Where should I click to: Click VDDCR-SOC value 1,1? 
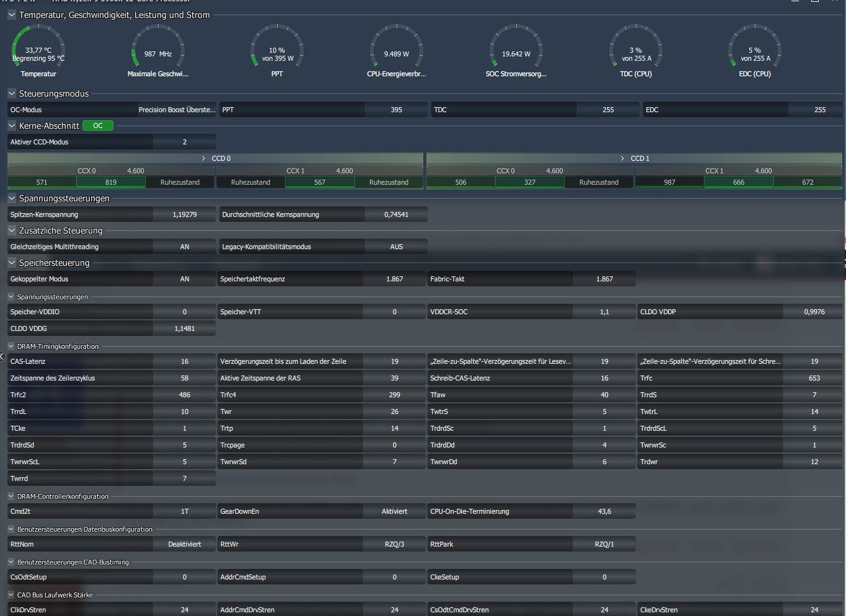tap(604, 312)
